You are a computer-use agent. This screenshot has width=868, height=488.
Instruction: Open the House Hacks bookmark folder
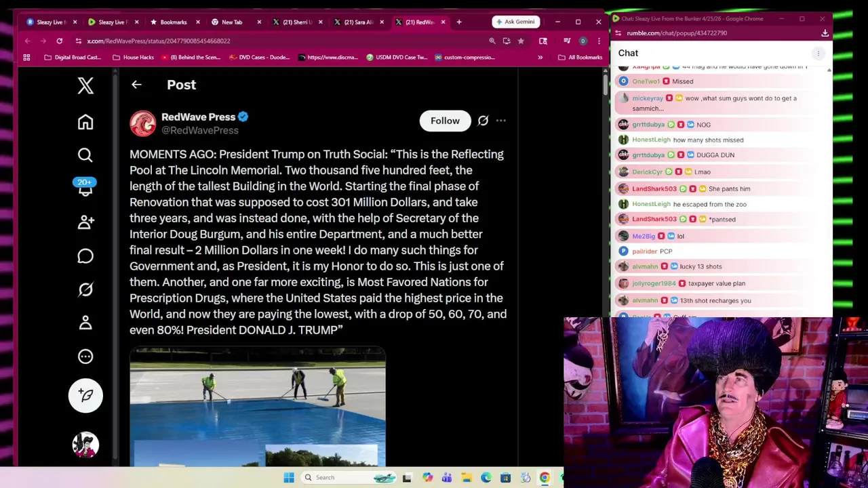(x=133, y=57)
